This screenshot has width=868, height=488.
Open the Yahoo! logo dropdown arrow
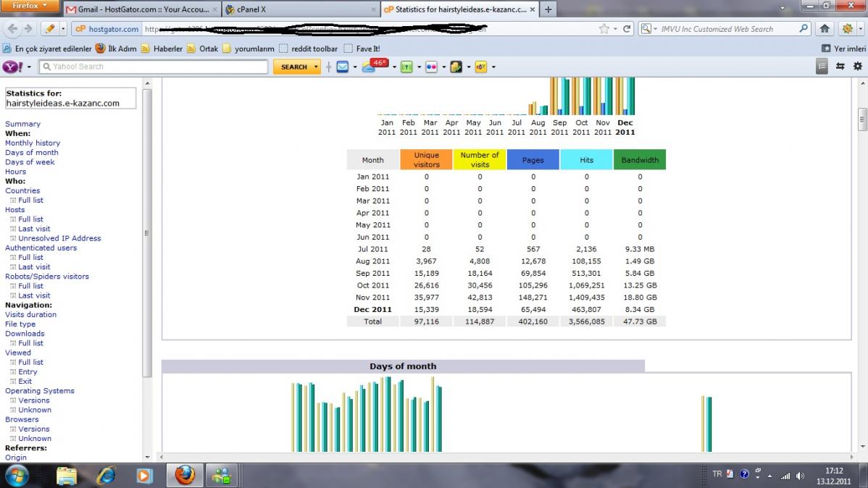[x=29, y=67]
